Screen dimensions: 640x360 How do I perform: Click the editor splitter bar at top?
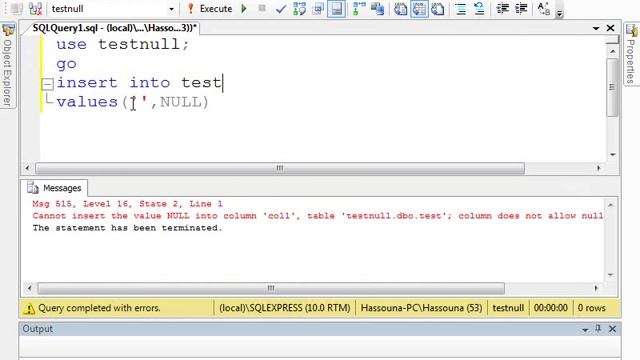(612, 39)
